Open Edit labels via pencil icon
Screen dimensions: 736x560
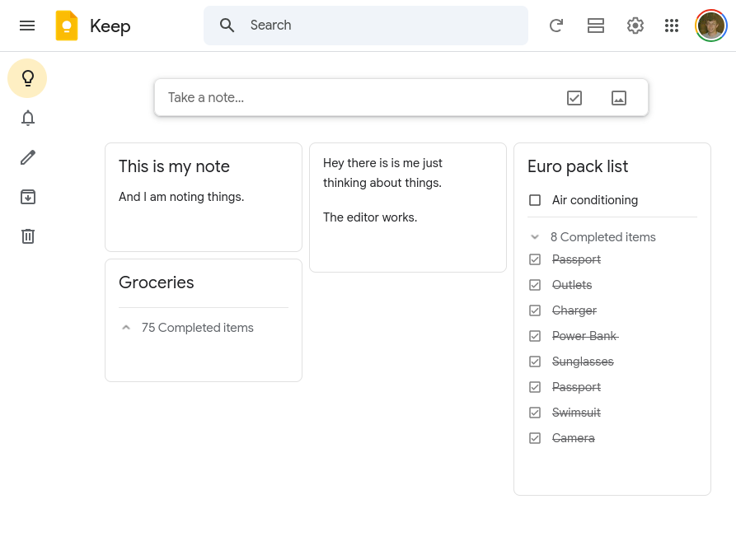pos(27,157)
